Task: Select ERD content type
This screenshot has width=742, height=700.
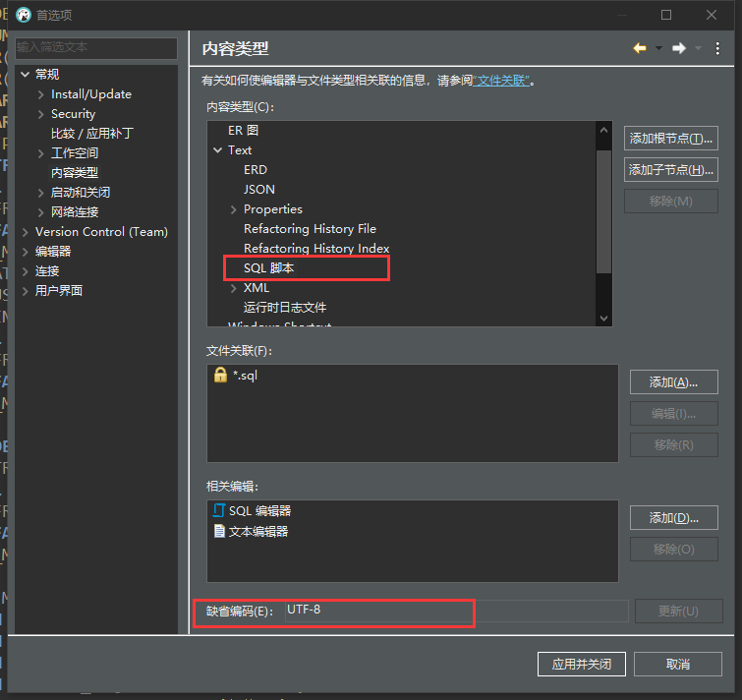Action: pyautogui.click(x=256, y=170)
